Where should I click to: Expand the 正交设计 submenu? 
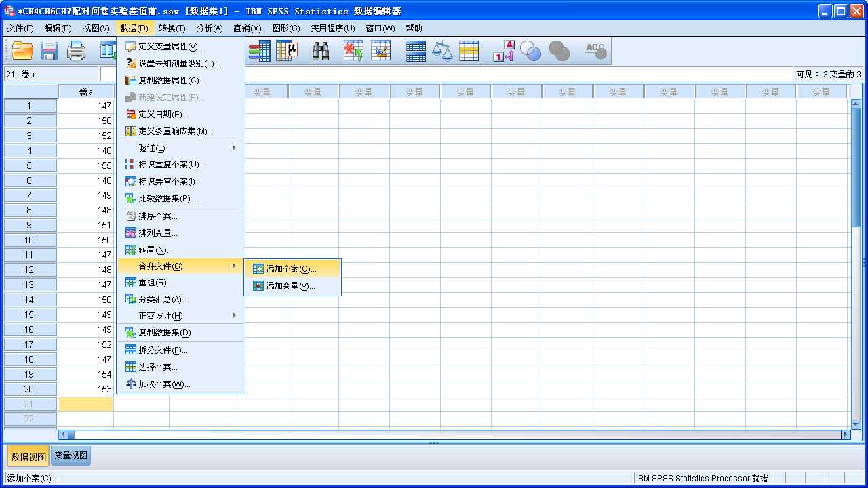pos(180,316)
